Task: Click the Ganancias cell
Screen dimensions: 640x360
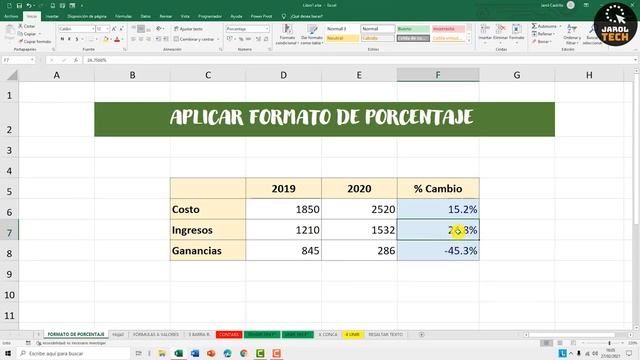Action: pyautogui.click(x=208, y=250)
